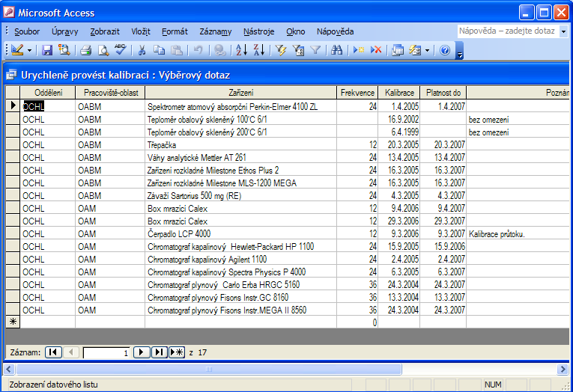This screenshot has width=573, height=392.
Task: Click the Paste clipboard icon
Action: [x=177, y=50]
